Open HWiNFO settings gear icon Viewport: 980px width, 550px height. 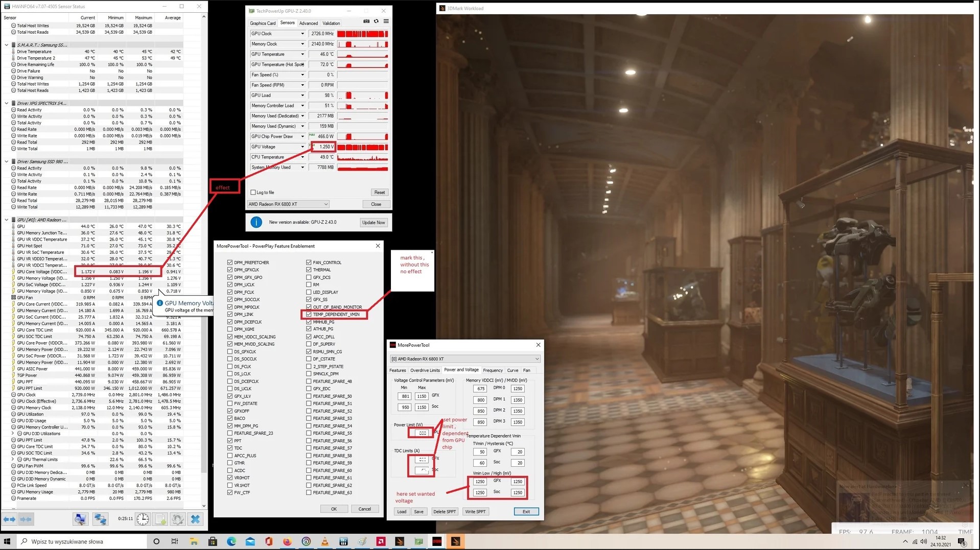177,519
